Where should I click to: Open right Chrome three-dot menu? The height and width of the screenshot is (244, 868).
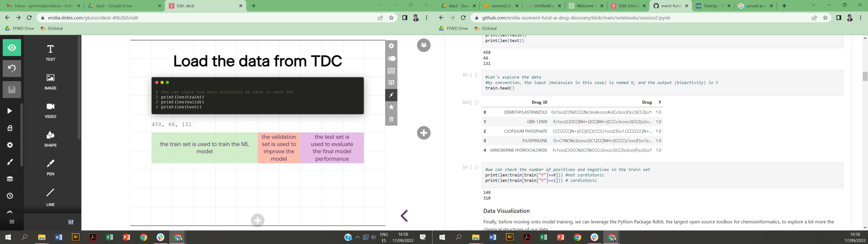tap(860, 18)
